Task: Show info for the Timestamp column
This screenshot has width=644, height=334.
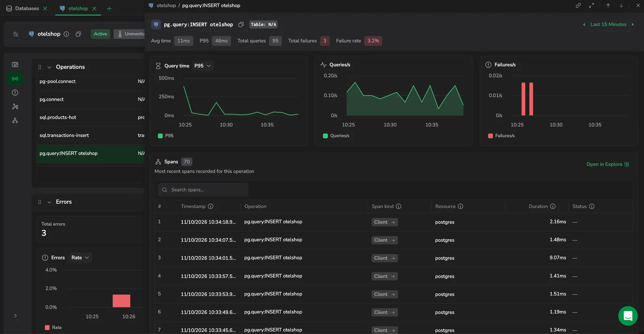Action: (211, 206)
